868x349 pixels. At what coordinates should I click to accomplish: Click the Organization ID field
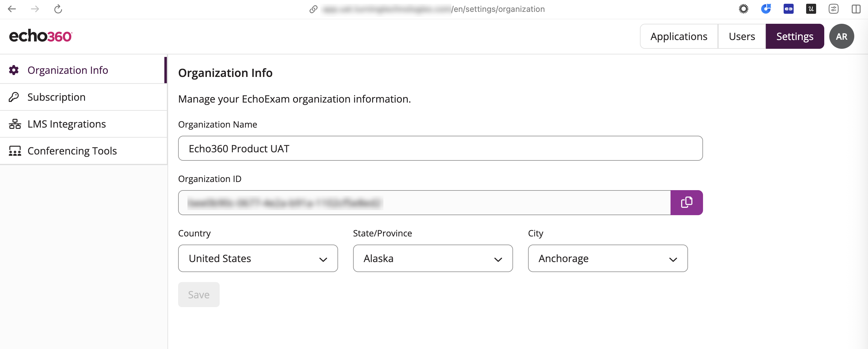tap(424, 202)
